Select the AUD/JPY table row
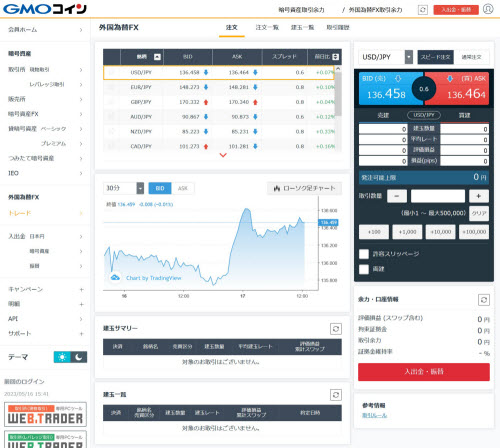This screenshot has width=500, height=448. pyautogui.click(x=219, y=117)
